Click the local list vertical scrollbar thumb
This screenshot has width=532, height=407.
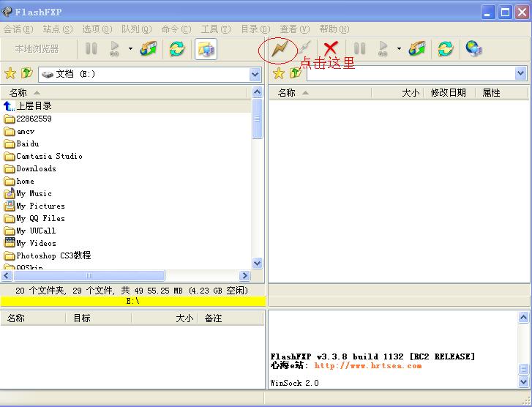[257, 119]
